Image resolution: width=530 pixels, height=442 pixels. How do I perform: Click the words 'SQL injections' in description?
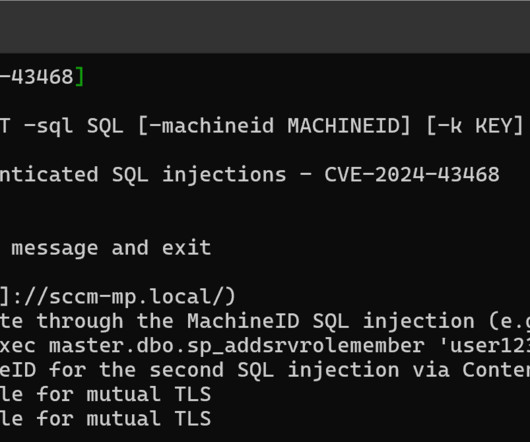pos(199,175)
